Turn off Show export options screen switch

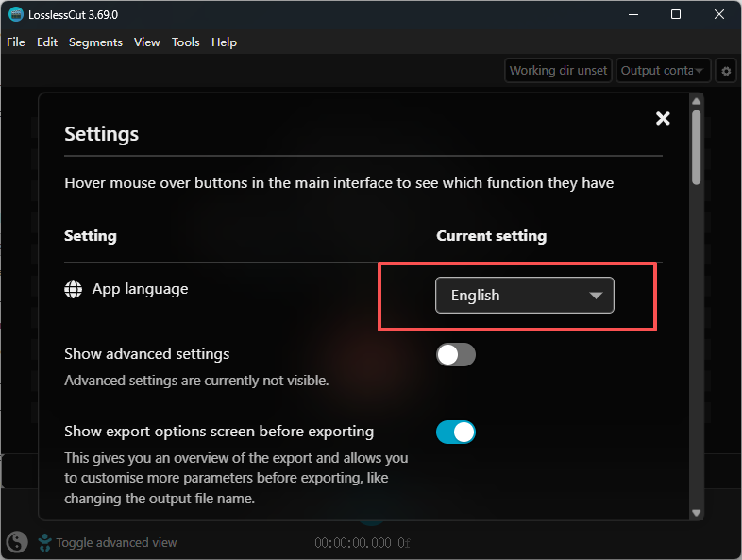[x=456, y=432]
